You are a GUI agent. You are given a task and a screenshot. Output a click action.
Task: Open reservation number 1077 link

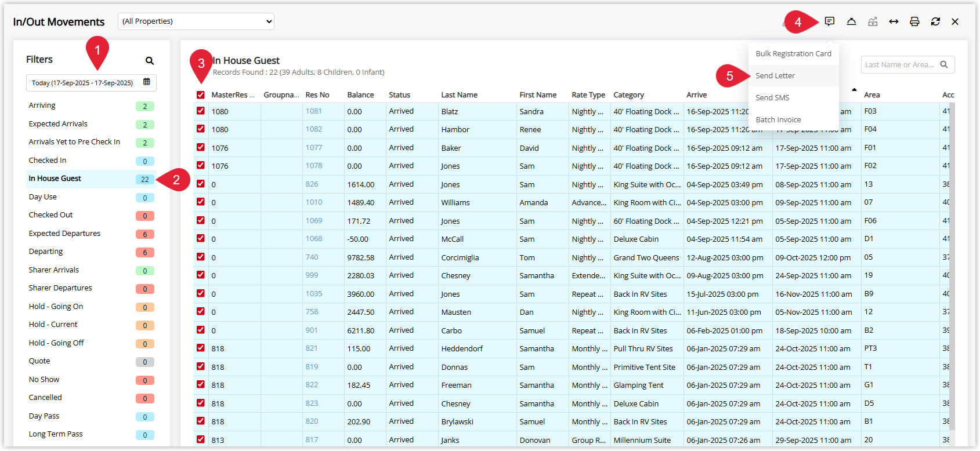pyautogui.click(x=313, y=147)
